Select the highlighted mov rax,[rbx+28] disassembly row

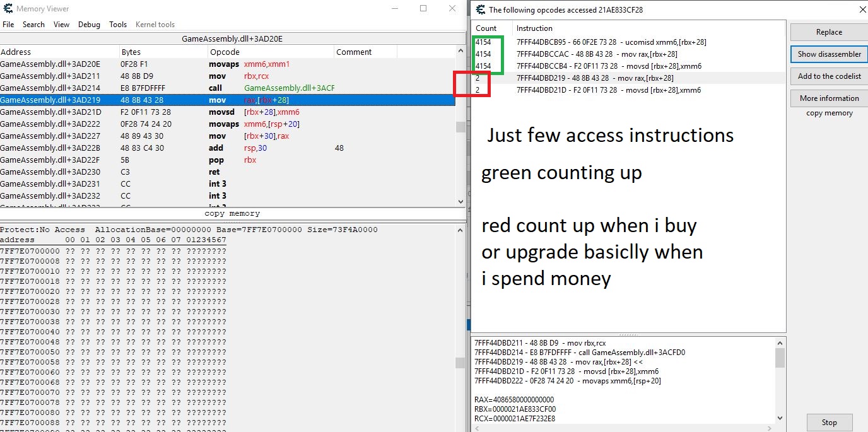pyautogui.click(x=227, y=100)
